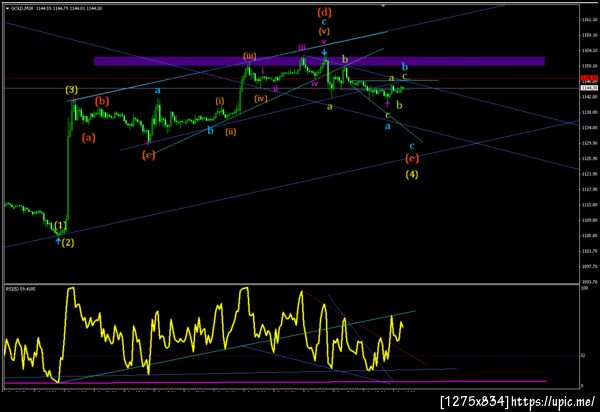Click the yellow (4) wave label
The image size is (600, 412).
coord(412,174)
